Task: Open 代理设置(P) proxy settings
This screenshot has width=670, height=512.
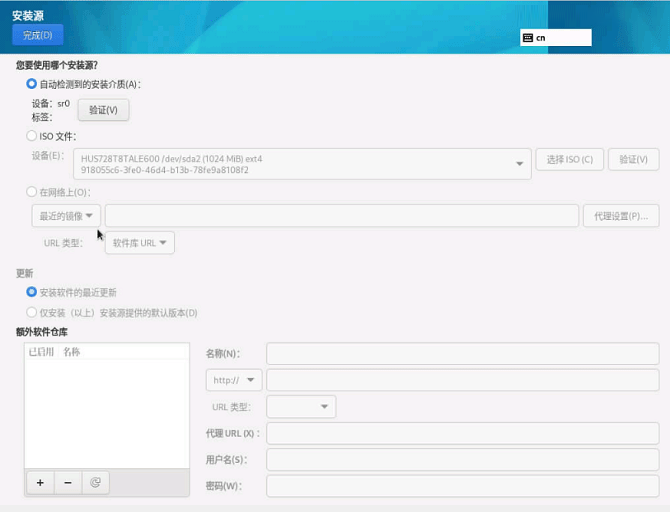Action: coord(621,216)
